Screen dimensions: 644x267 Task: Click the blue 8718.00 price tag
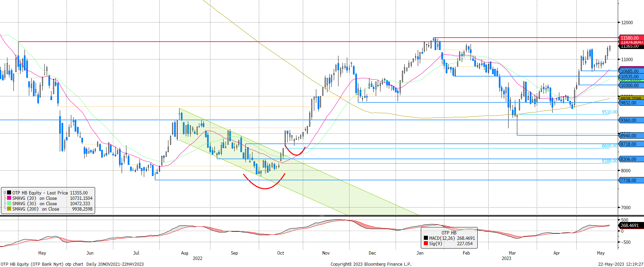click(x=631, y=144)
